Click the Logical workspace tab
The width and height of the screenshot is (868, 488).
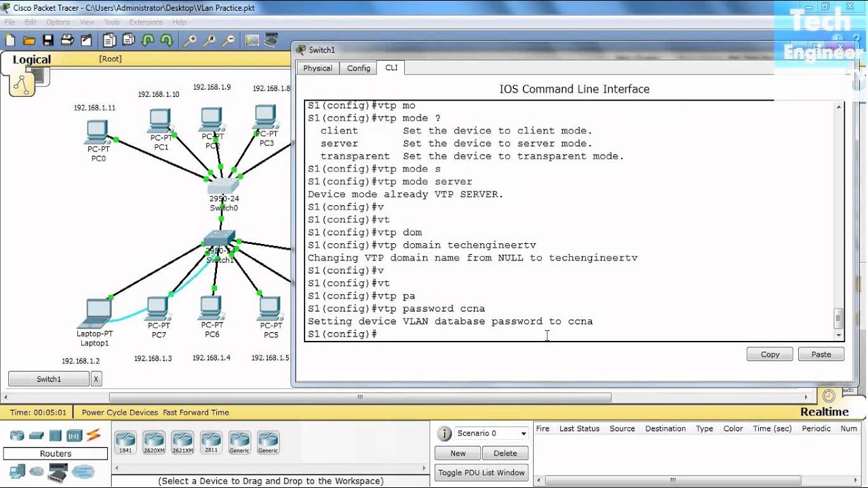tap(32, 60)
